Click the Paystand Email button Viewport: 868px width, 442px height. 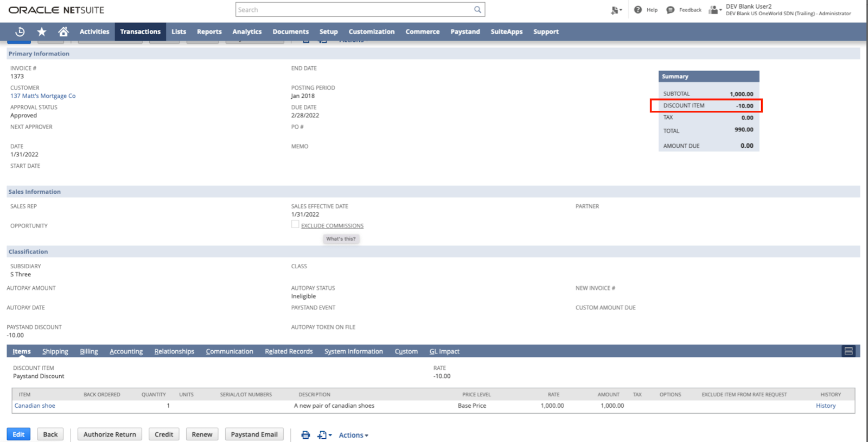click(254, 434)
